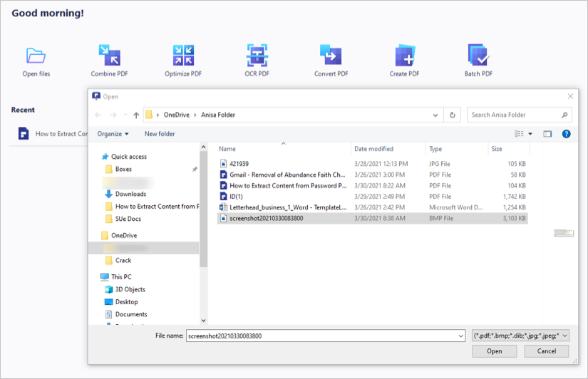Refresh the Anisa Folder listing
The image size is (588, 379).
(x=453, y=115)
